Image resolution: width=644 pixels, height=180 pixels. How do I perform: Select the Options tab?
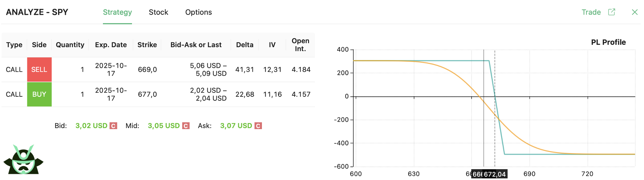tap(198, 12)
